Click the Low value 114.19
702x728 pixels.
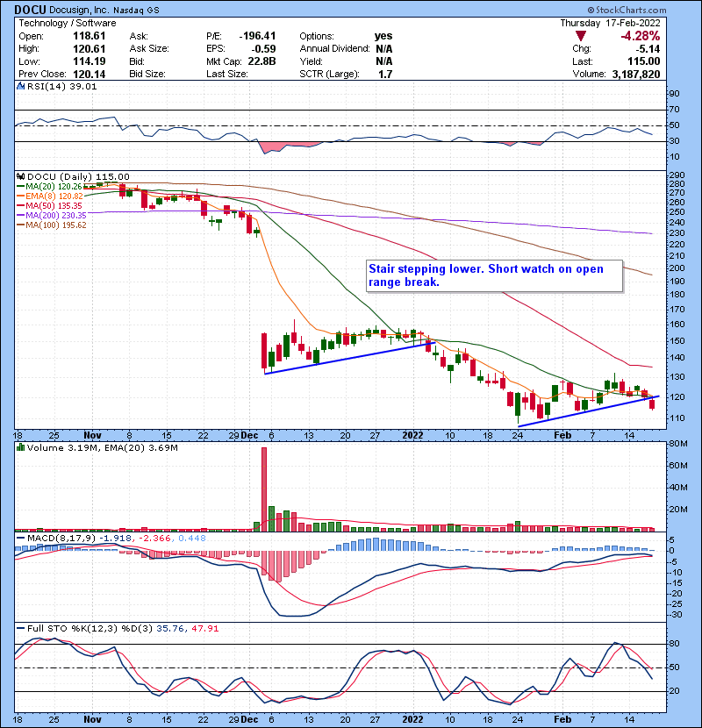coord(90,61)
